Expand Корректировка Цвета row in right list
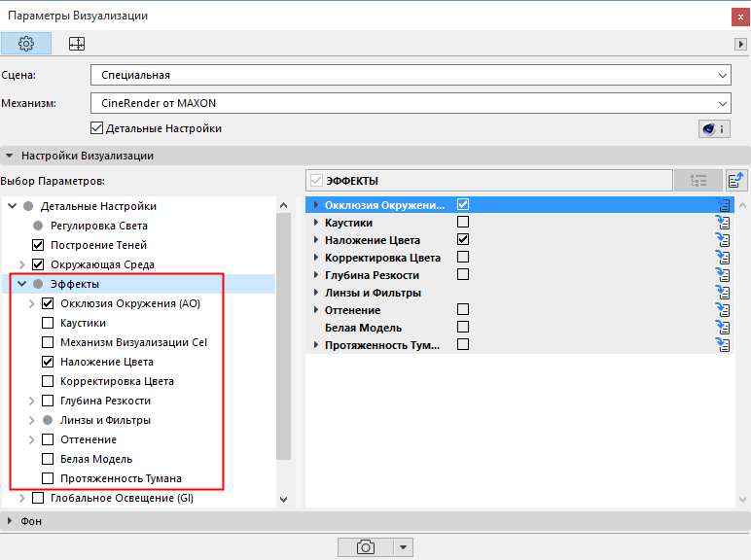Screen dimensions: 751x560 315,258
